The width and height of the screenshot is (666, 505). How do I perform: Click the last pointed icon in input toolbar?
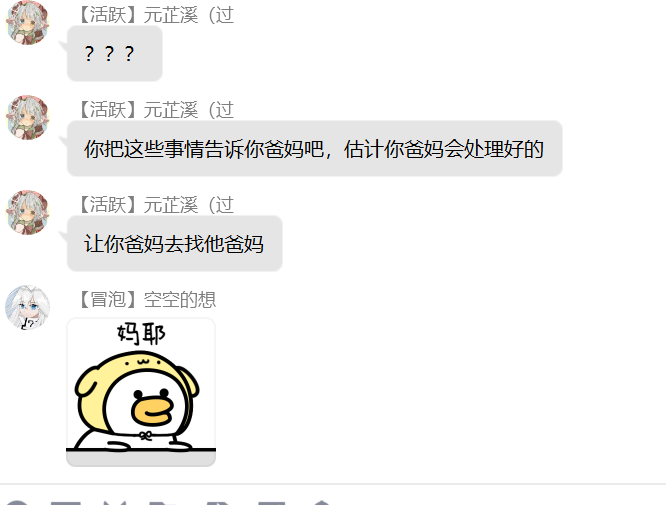click(x=322, y=503)
